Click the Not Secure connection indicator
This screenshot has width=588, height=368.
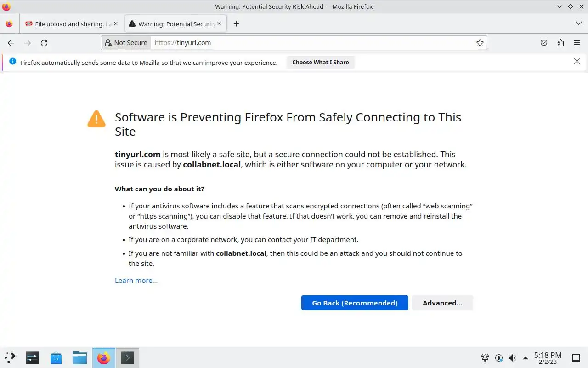point(126,43)
